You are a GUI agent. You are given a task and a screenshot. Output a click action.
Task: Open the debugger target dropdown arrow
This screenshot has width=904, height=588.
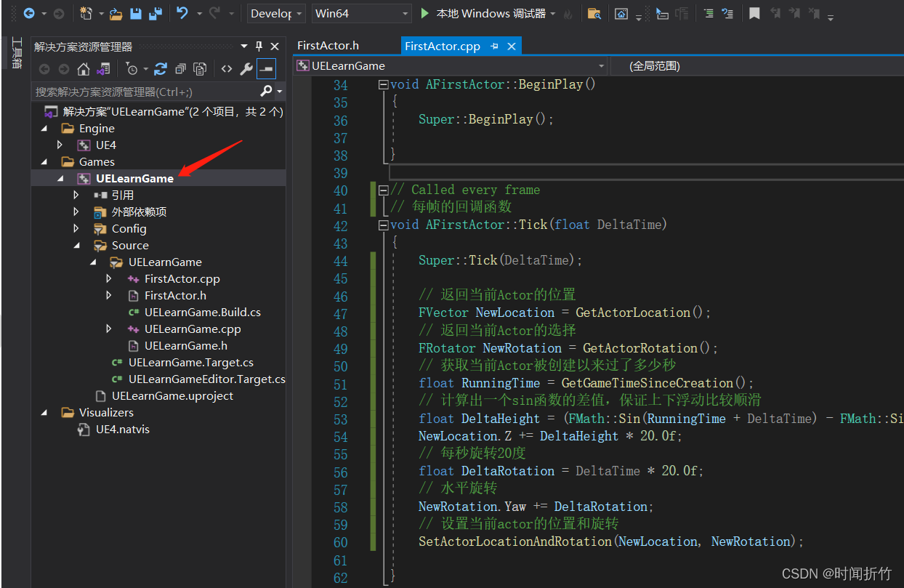pyautogui.click(x=554, y=14)
